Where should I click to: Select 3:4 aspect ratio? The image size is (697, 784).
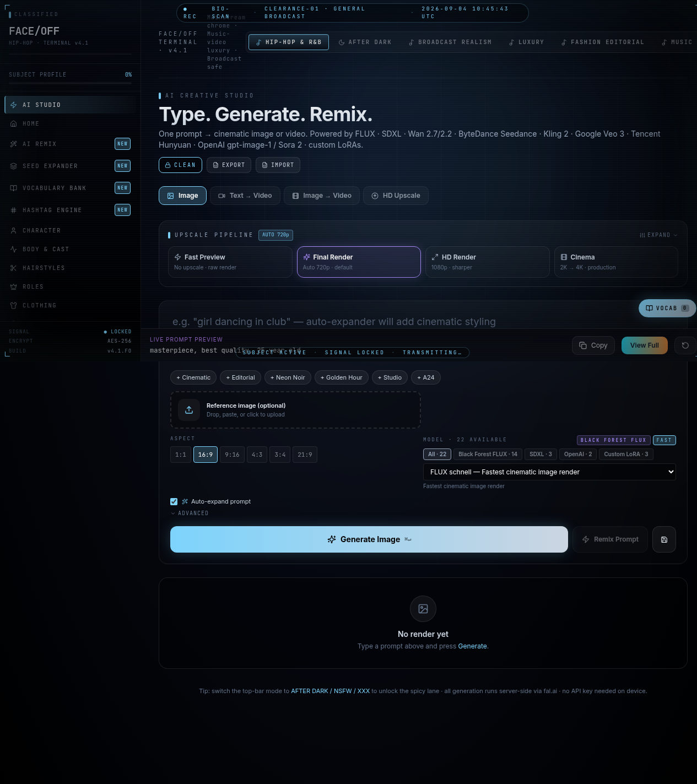[x=280, y=455]
